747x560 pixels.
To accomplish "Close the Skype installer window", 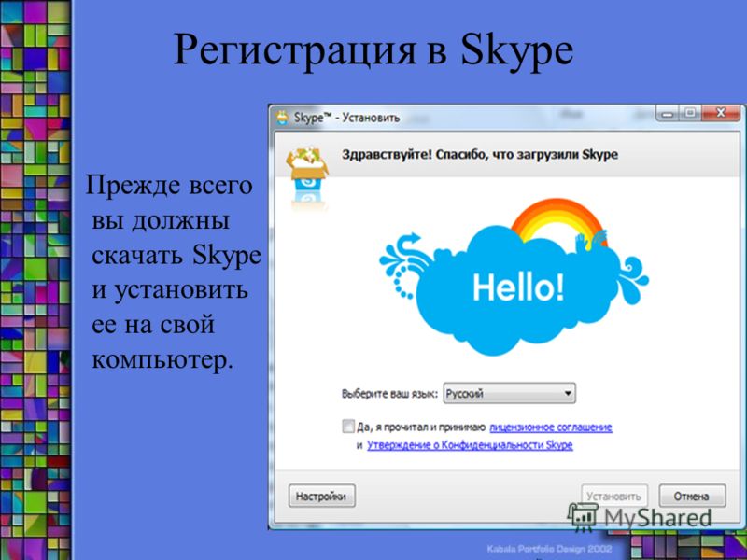I will point(720,114).
